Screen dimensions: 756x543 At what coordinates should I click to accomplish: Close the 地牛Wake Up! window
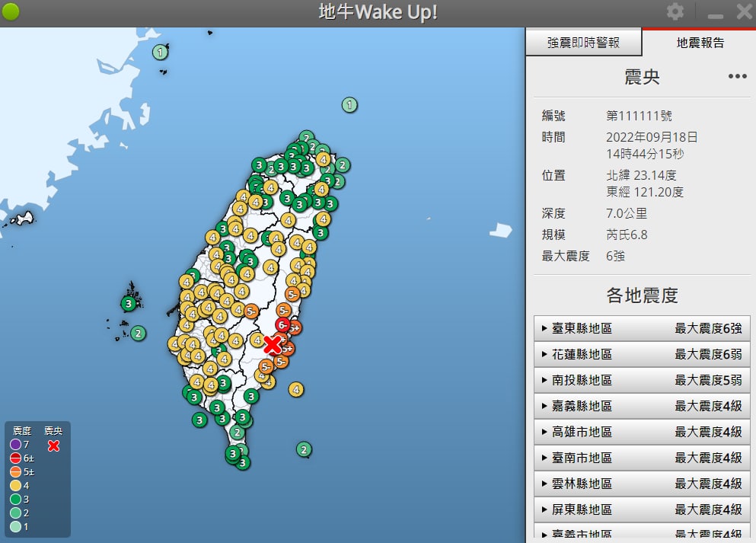[745, 11]
